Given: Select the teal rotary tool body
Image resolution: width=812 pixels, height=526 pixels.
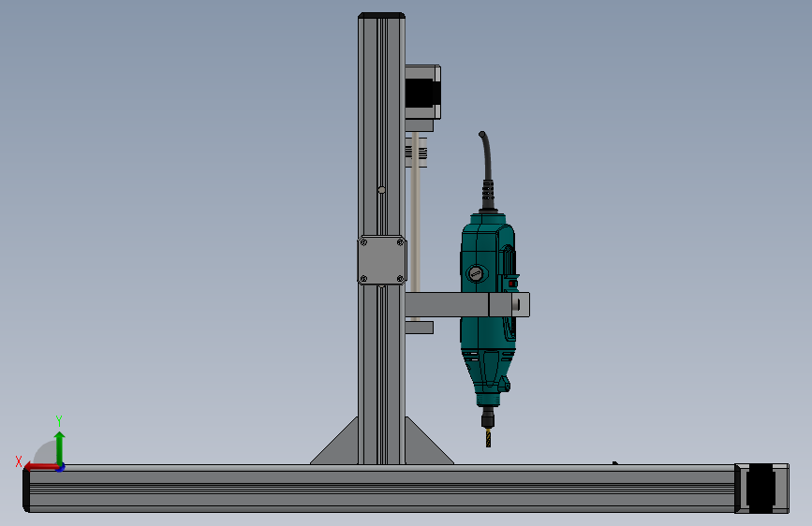Looking at the screenshot, I should coord(487,311).
